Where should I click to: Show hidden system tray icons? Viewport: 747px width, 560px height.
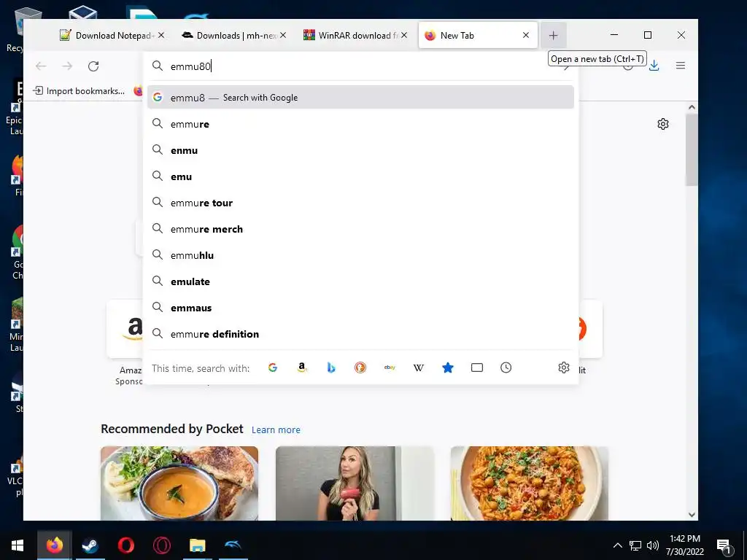click(617, 545)
